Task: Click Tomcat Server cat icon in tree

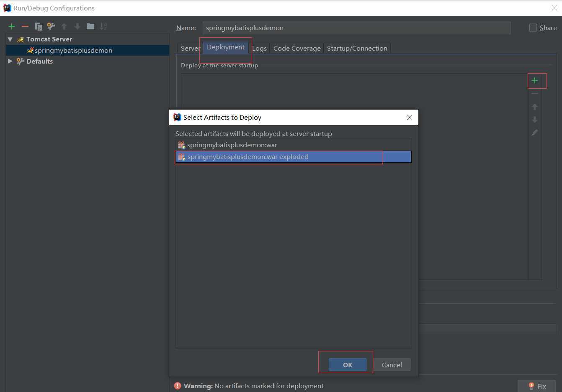Action: tap(20, 39)
